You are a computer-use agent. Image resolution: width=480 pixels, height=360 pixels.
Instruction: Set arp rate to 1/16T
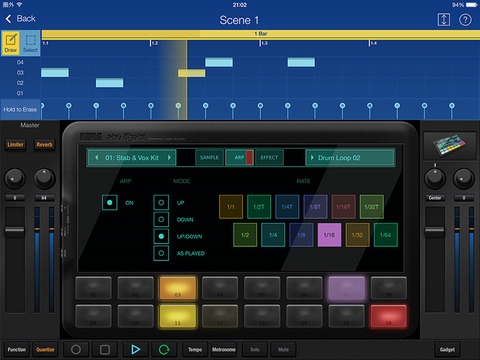coord(343,207)
